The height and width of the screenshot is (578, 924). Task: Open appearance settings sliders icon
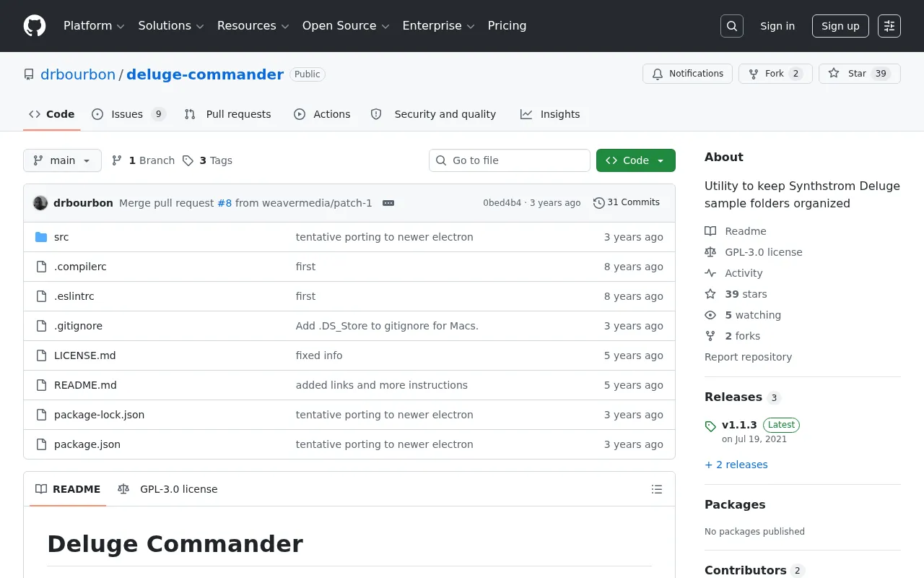pyautogui.click(x=889, y=26)
